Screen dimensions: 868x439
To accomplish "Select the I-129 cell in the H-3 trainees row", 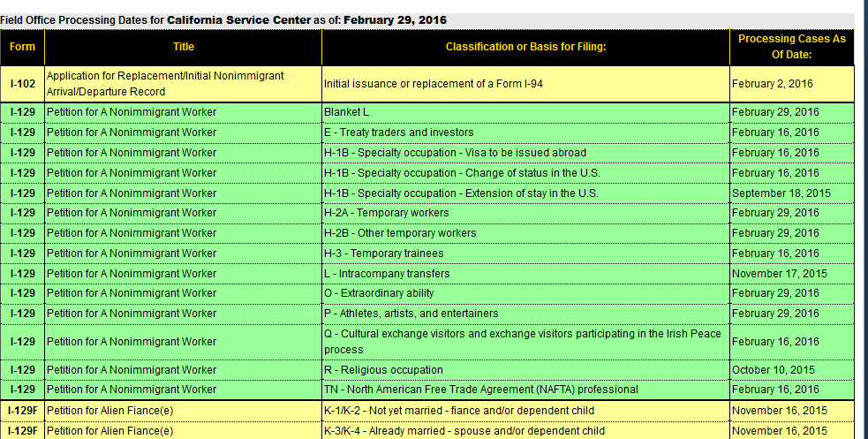I will point(22,254).
